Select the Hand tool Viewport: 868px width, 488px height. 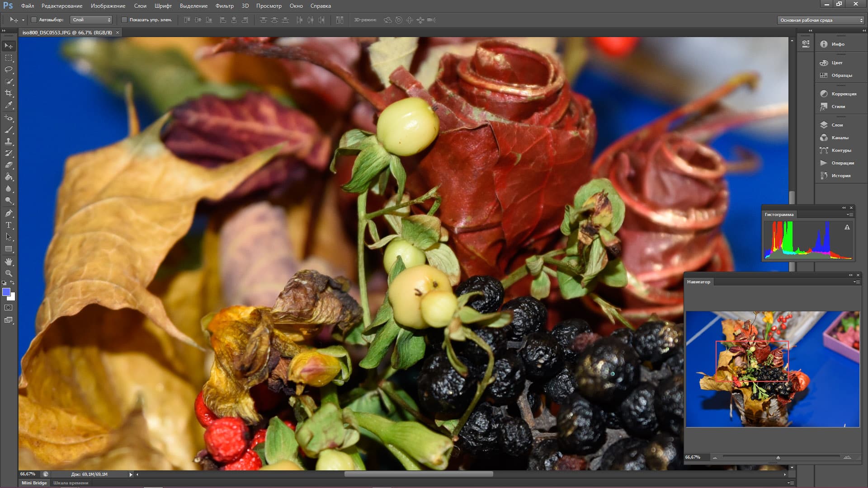point(9,262)
